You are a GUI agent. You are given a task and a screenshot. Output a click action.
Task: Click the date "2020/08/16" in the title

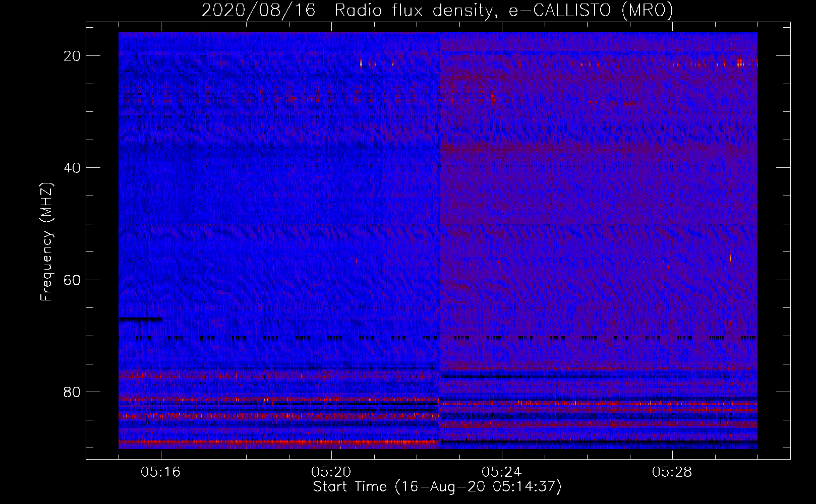[x=259, y=10]
